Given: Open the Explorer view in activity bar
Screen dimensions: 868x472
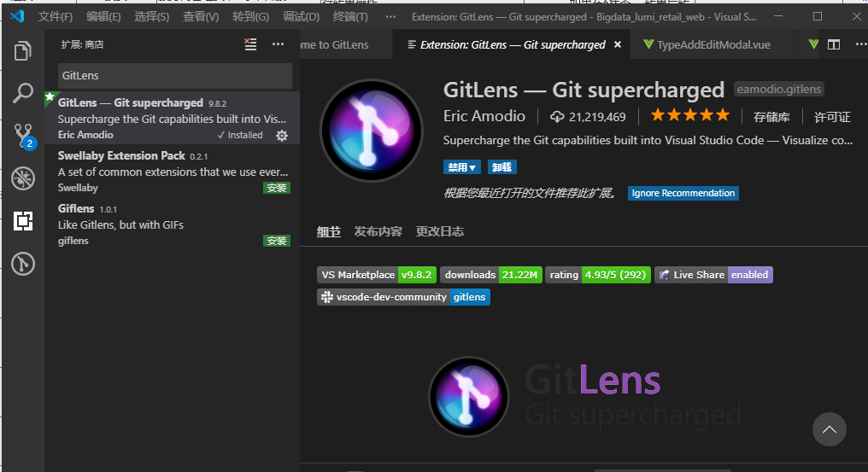Looking at the screenshot, I should [x=23, y=51].
